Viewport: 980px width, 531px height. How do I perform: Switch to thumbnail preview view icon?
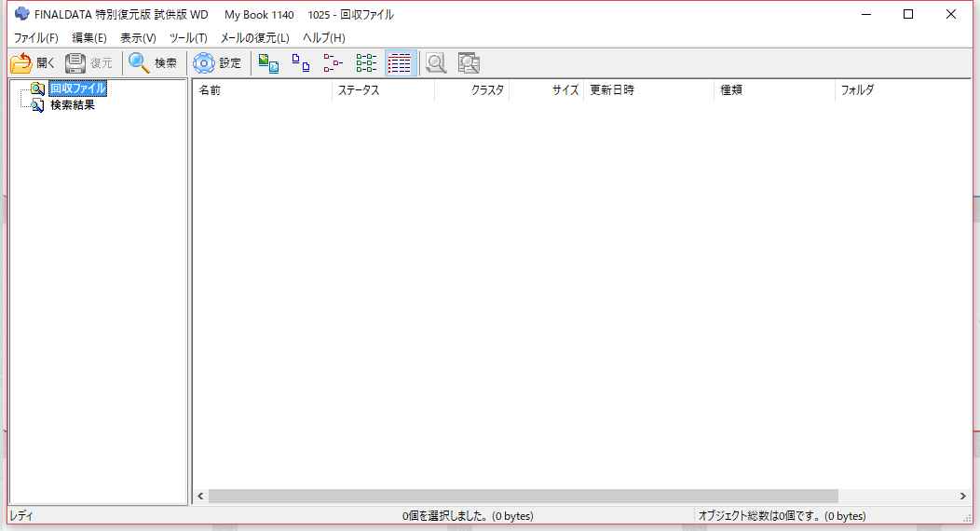[x=268, y=63]
